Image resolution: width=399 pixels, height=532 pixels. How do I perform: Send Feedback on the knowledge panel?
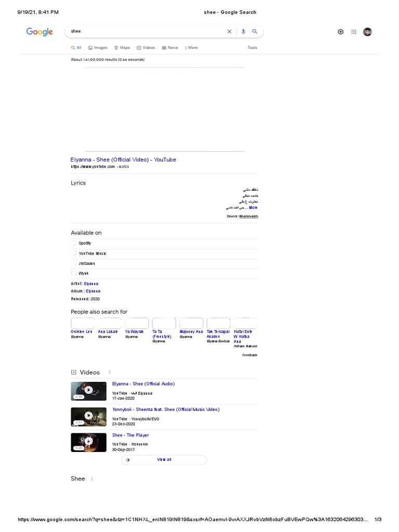pos(250,355)
